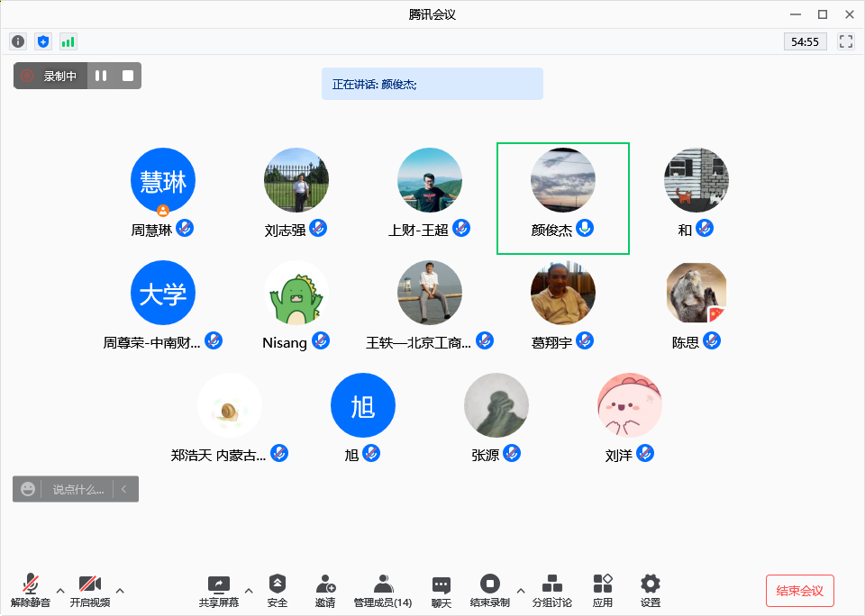Click Nisang's muted mic icon
This screenshot has height=616, width=865.
point(321,340)
